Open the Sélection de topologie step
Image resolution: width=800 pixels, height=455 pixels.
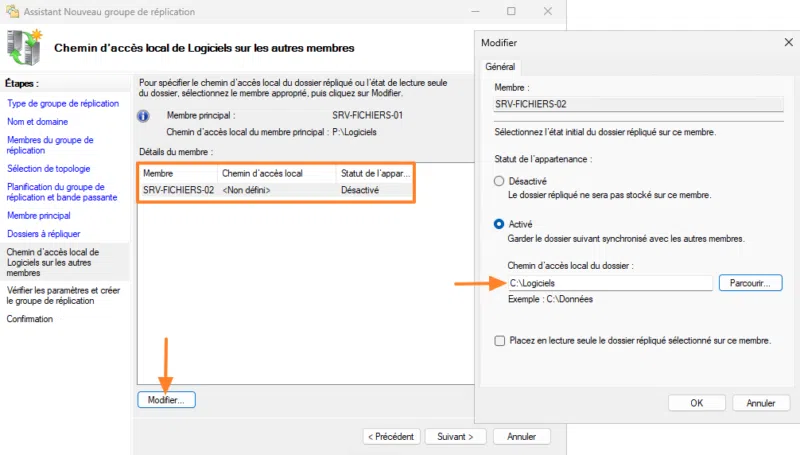click(x=49, y=168)
